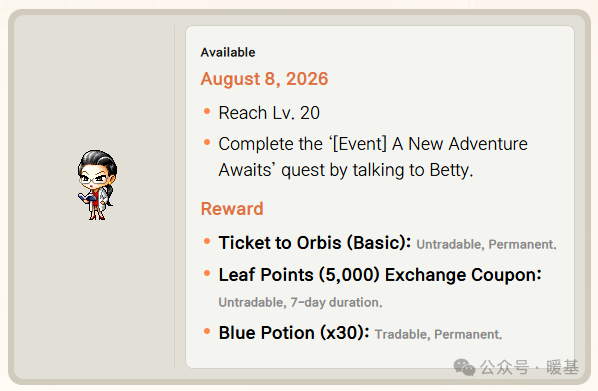Click the blue book held by Betty

[x=86, y=198]
